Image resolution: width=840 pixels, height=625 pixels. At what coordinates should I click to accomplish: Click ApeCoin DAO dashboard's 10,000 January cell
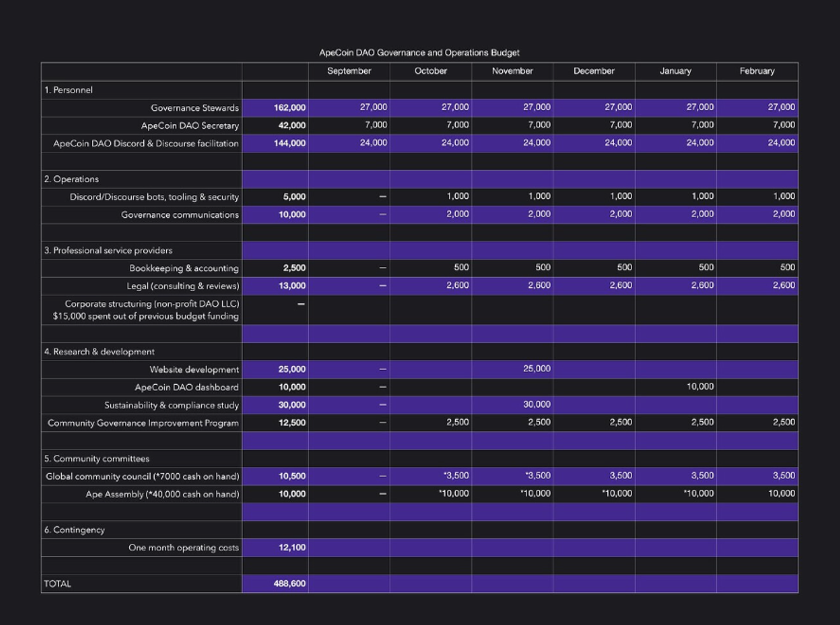click(700, 386)
